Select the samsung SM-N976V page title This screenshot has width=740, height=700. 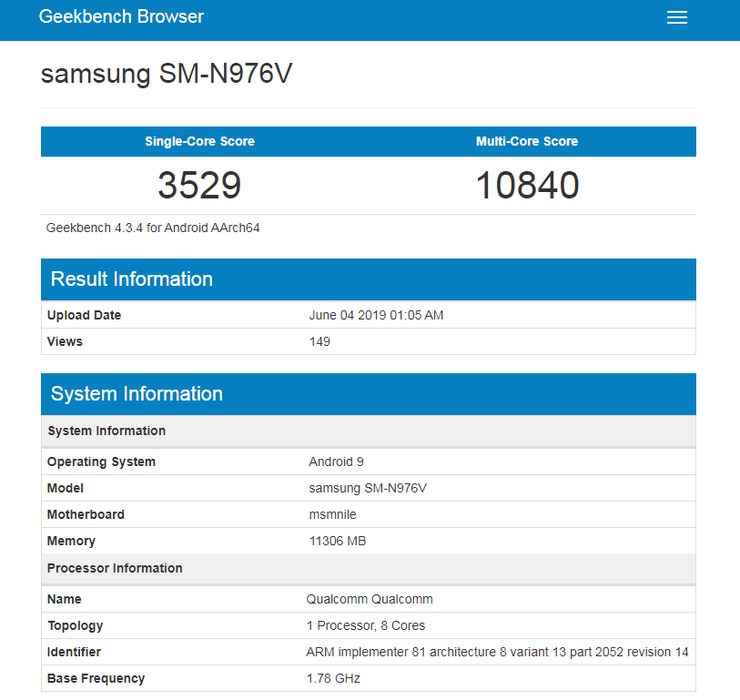(167, 73)
